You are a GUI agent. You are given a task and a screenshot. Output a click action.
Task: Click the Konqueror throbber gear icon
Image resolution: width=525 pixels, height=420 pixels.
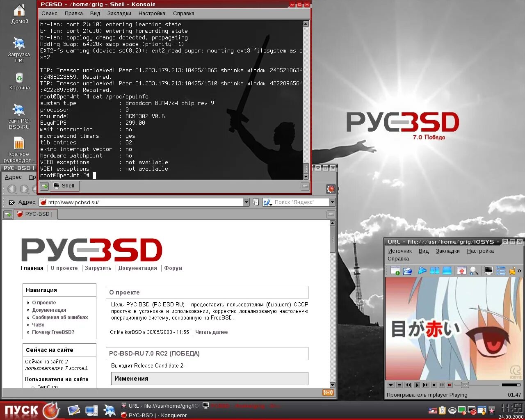331,189
